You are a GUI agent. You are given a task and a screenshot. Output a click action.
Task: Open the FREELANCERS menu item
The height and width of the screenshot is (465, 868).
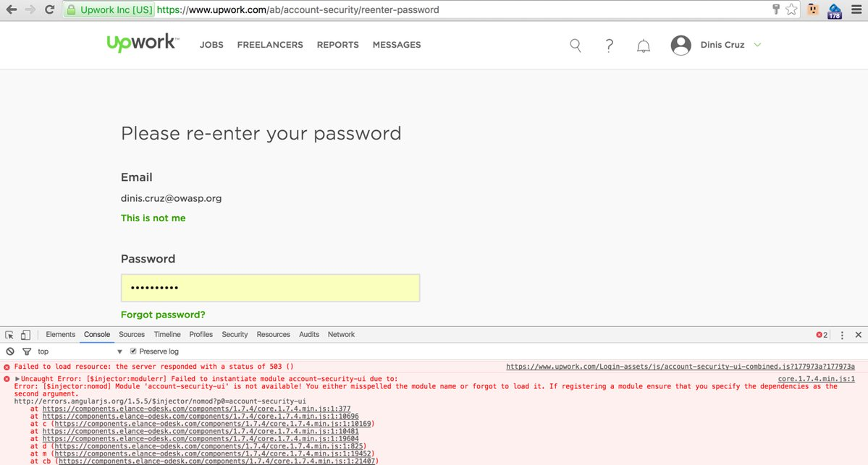pos(270,45)
